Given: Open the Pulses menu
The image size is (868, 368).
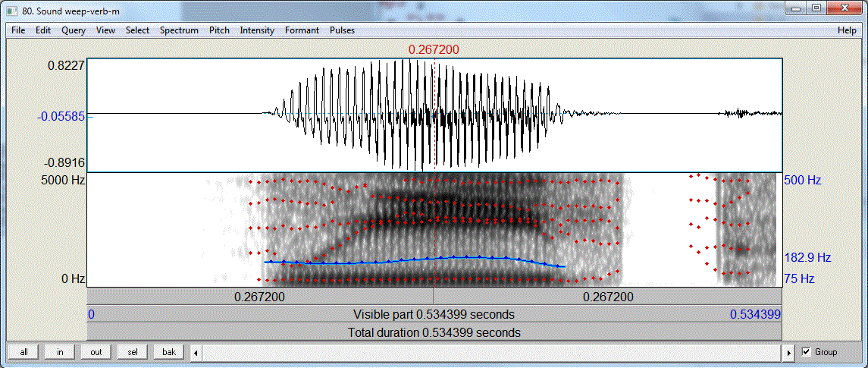Looking at the screenshot, I should (342, 30).
